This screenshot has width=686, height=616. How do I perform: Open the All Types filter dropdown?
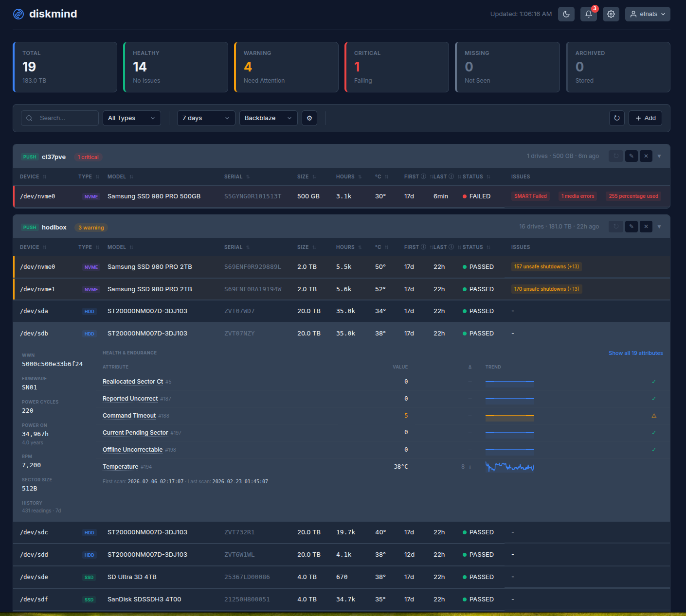pos(131,118)
